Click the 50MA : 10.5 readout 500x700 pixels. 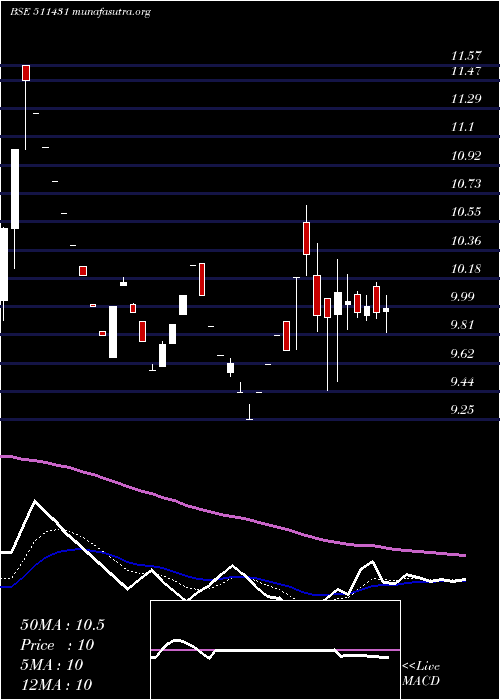point(62,625)
